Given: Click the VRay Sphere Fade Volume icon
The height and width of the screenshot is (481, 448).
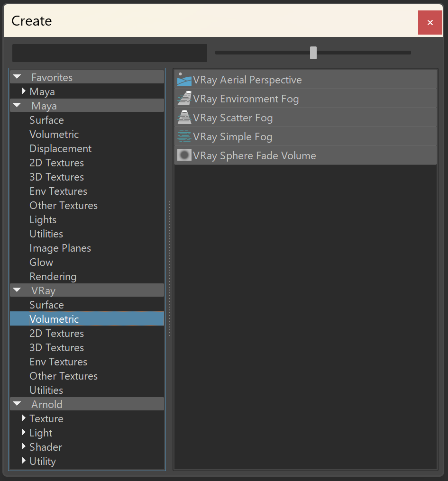Looking at the screenshot, I should [x=184, y=155].
